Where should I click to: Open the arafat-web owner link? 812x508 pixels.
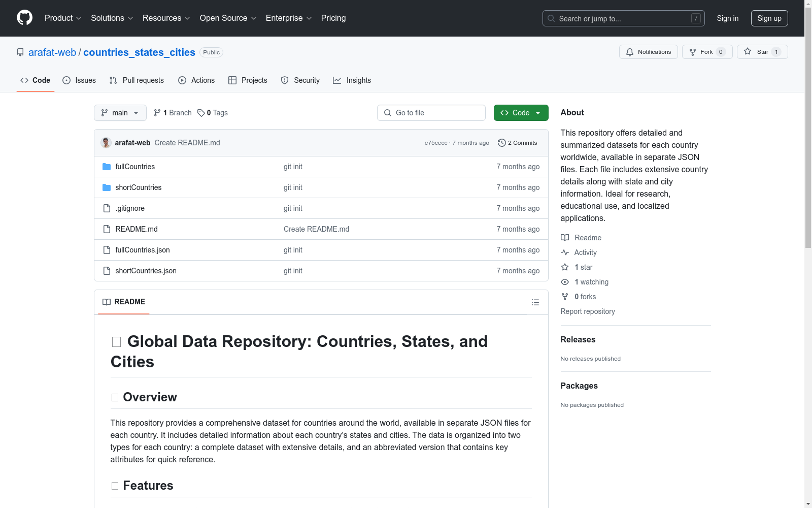[52, 52]
